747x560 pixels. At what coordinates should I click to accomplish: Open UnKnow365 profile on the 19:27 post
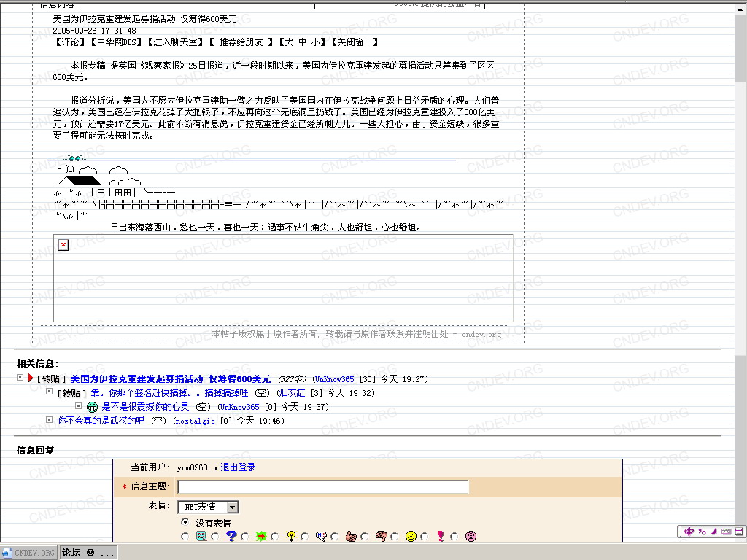(335, 379)
